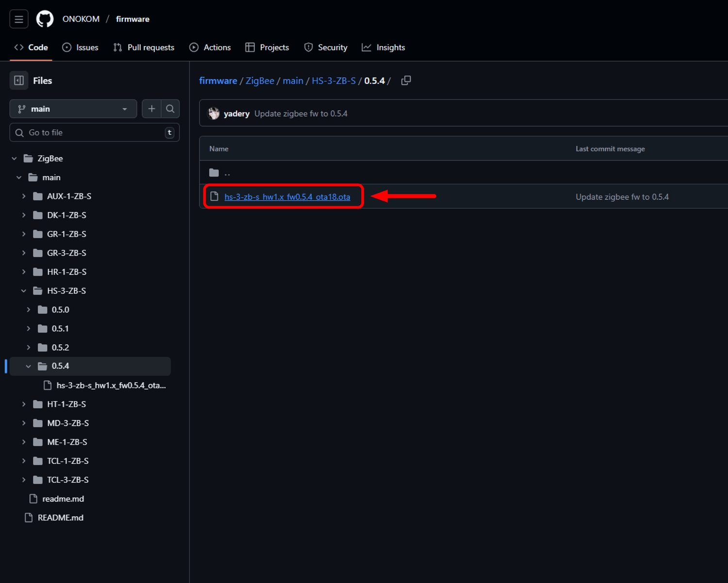Viewport: 728px width, 583px height.
Task: Collapse the HS-3-ZB-S folder
Action: point(24,291)
